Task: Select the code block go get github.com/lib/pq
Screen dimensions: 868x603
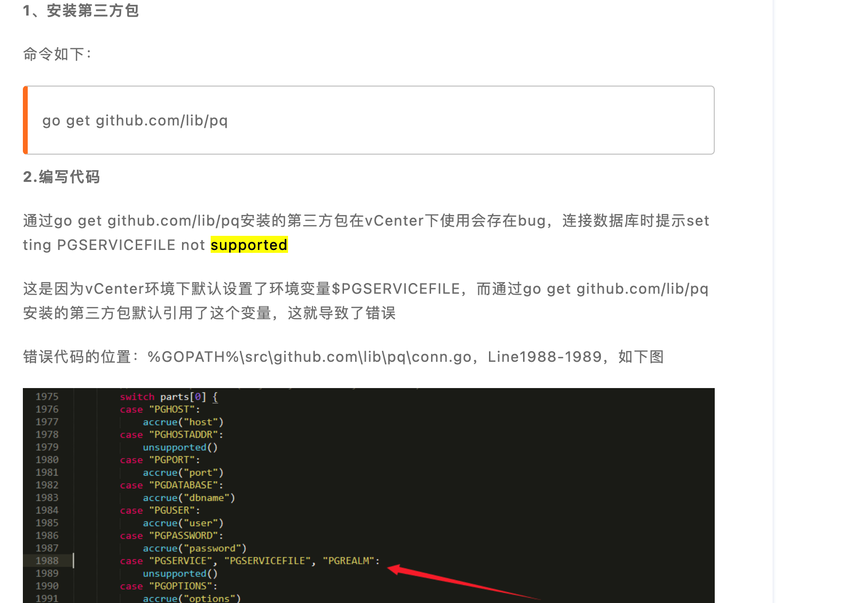Action: click(x=136, y=120)
